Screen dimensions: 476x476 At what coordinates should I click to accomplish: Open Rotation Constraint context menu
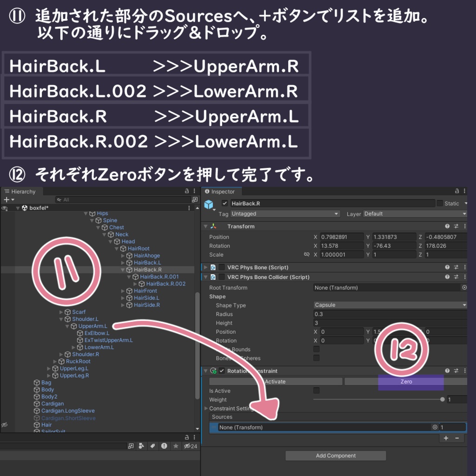[x=465, y=370]
